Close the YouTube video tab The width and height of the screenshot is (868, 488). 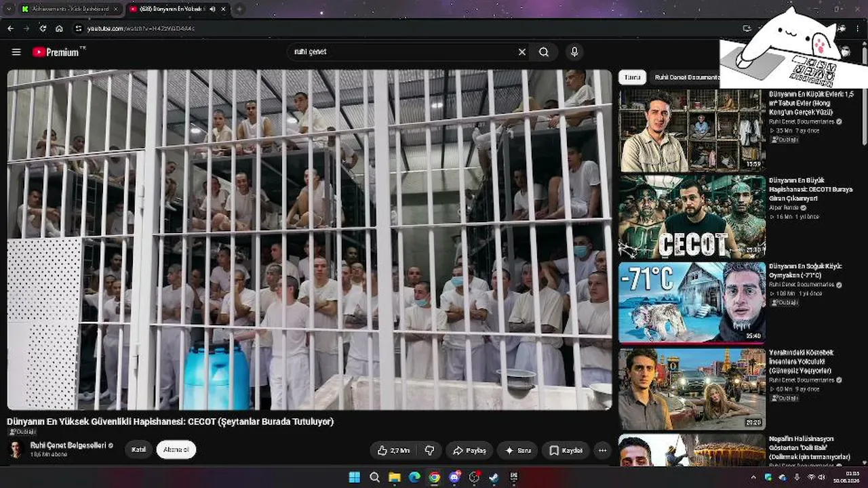(223, 9)
